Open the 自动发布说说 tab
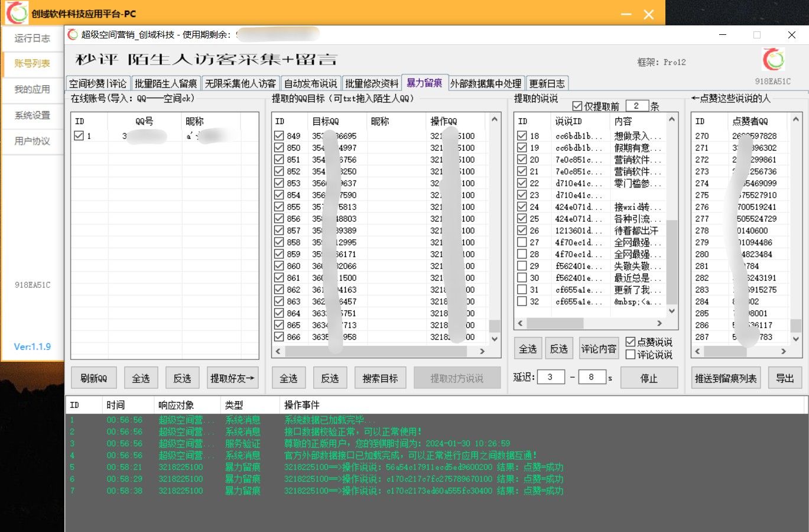Image resolution: width=809 pixels, height=532 pixels. tap(311, 83)
